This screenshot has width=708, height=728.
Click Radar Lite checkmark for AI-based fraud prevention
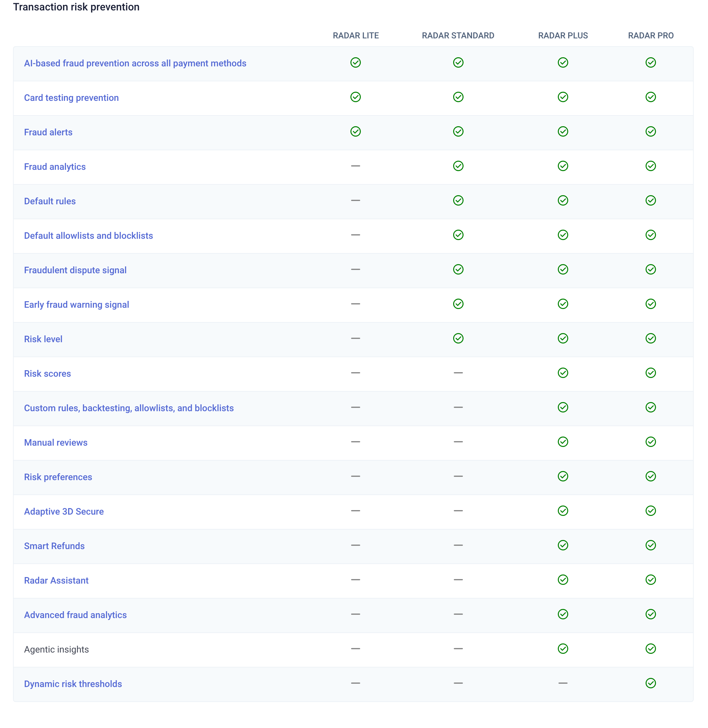coord(356,62)
